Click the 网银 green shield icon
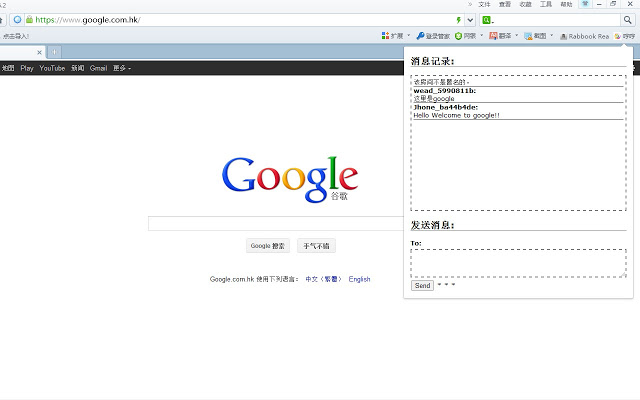The height and width of the screenshot is (400, 640). pyautogui.click(x=458, y=36)
